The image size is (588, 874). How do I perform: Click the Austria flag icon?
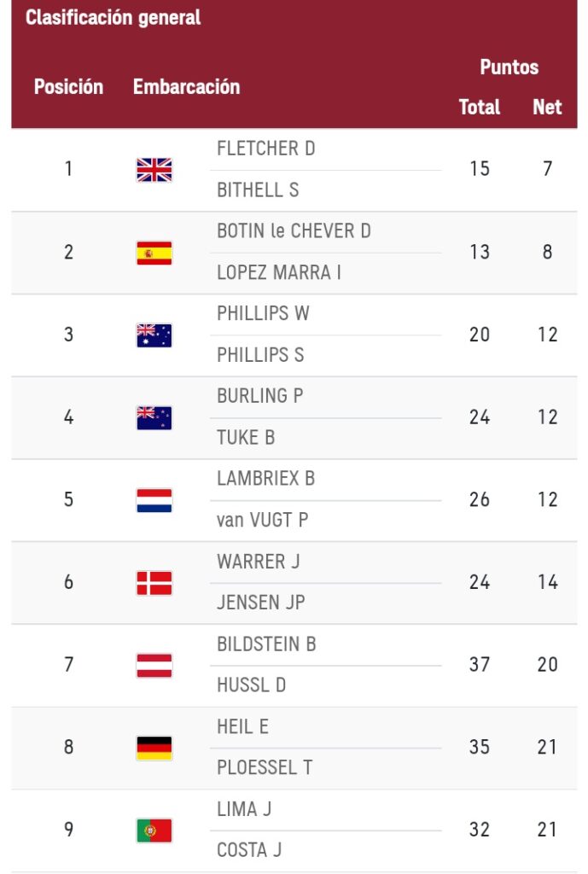154,665
